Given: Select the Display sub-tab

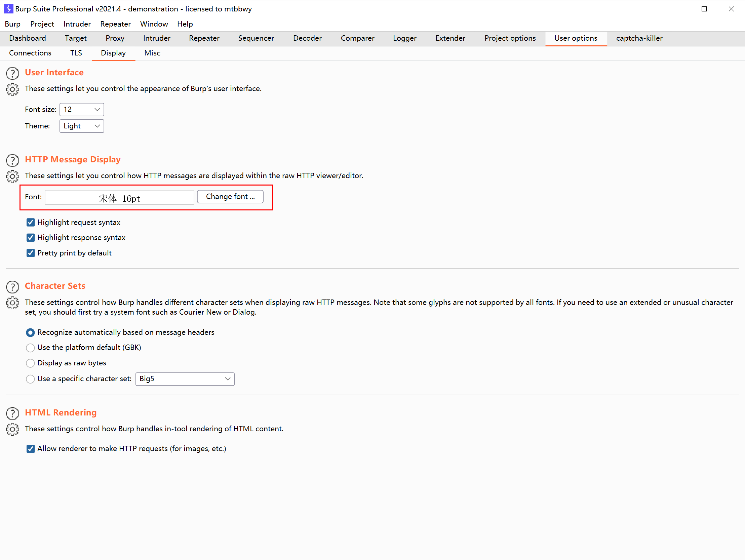Looking at the screenshot, I should point(113,53).
